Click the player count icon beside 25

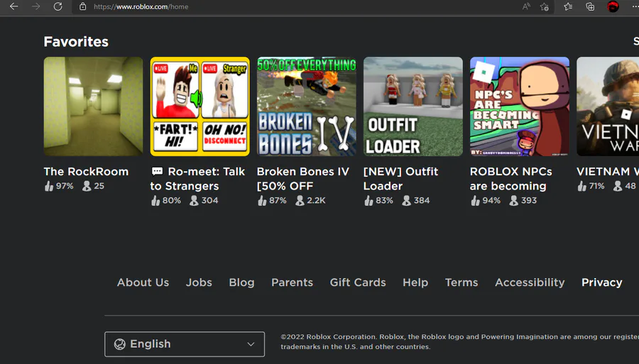[87, 186]
